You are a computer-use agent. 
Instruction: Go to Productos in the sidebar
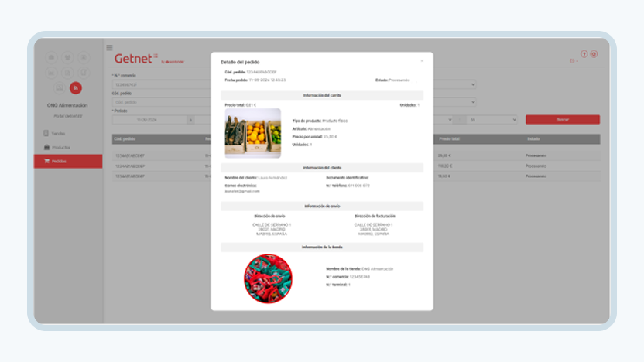click(61, 147)
